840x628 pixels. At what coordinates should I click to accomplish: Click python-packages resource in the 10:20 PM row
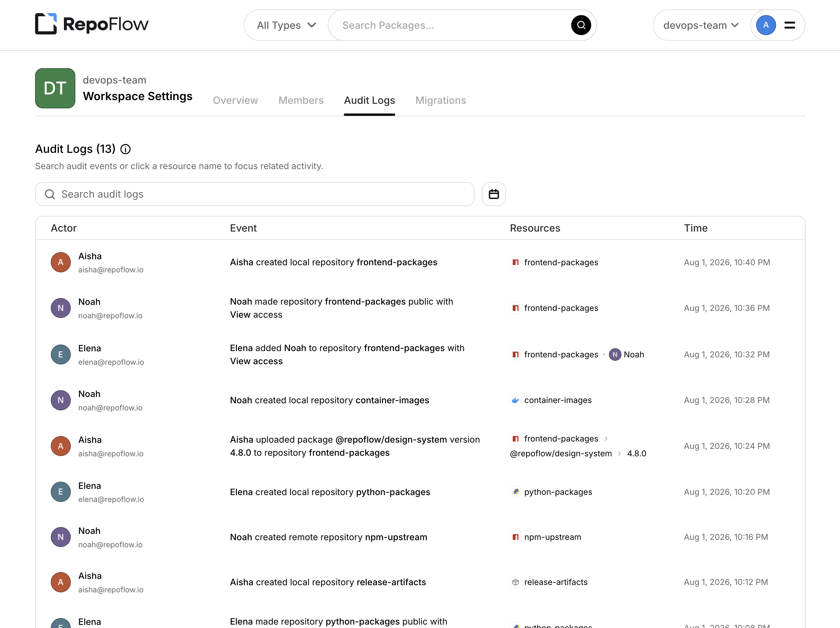pyautogui.click(x=558, y=492)
